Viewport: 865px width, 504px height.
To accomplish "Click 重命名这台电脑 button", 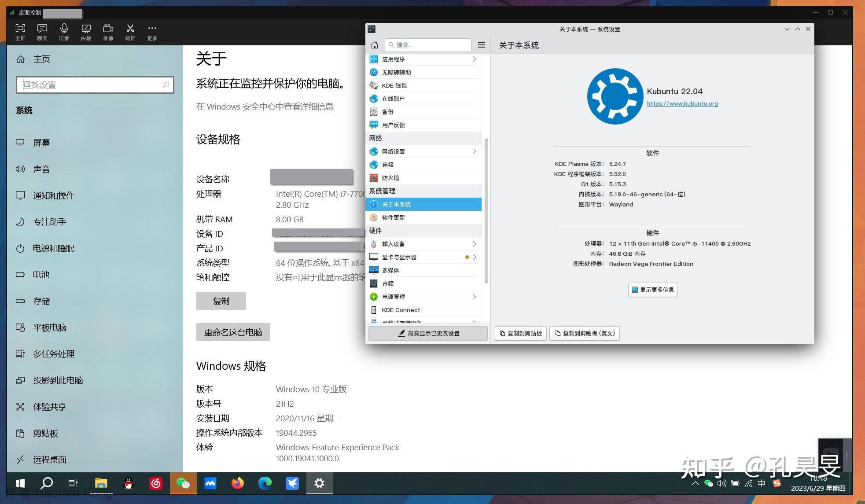I will (x=233, y=332).
